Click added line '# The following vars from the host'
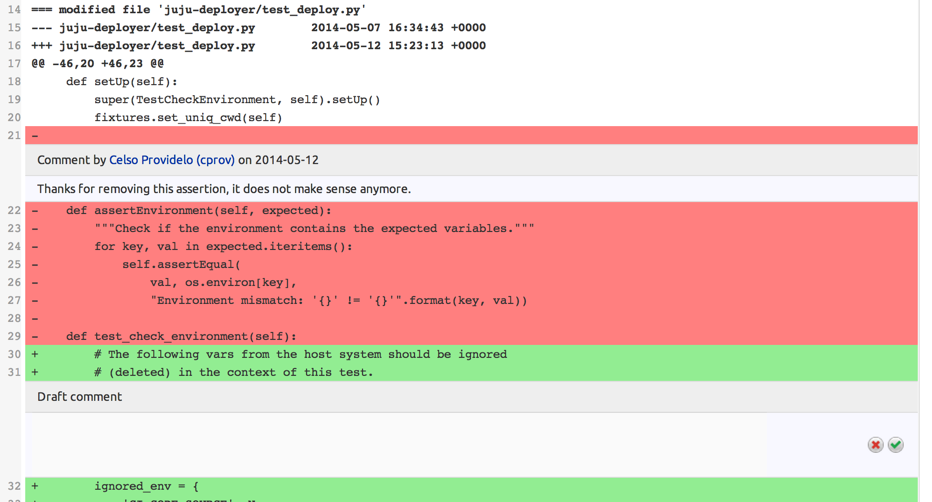 (x=300, y=355)
